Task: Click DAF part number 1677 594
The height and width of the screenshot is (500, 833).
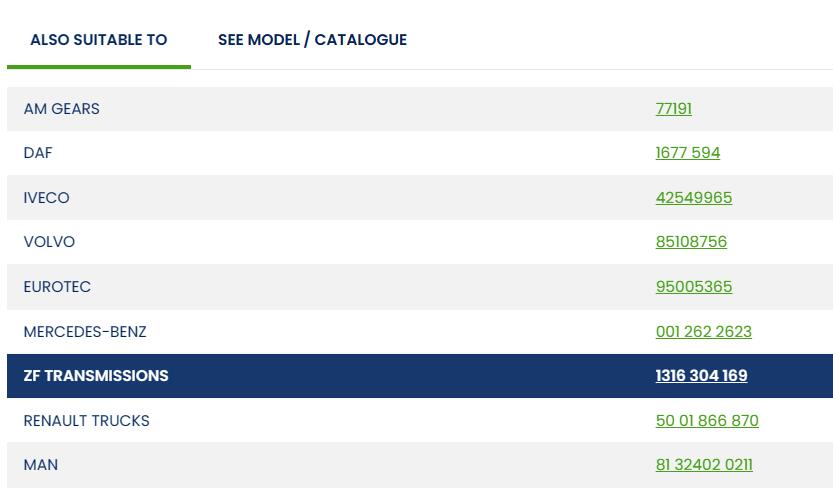Action: (x=687, y=153)
